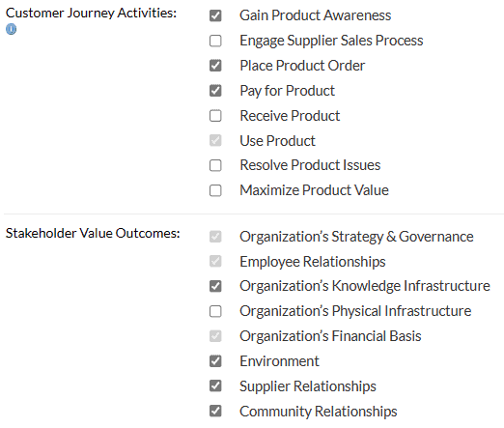Tick the Resolve Product Issues checkbox
The image size is (504, 428).
tap(215, 165)
